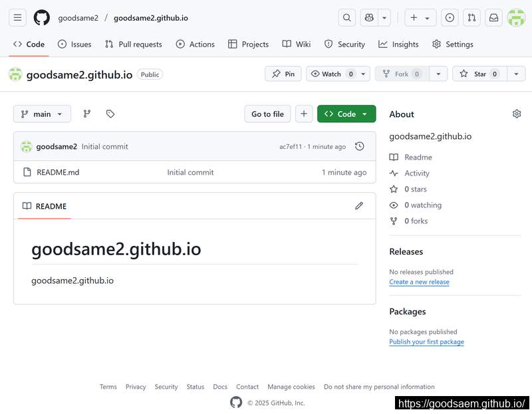532x414 pixels.
Task: Open the Issues circle-dot icon in header
Action: (450, 18)
